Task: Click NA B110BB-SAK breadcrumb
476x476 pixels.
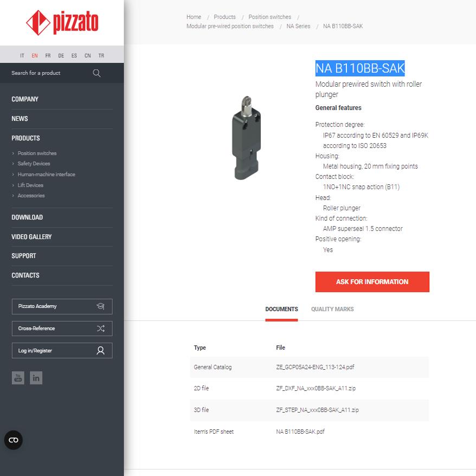Action: 343,27
